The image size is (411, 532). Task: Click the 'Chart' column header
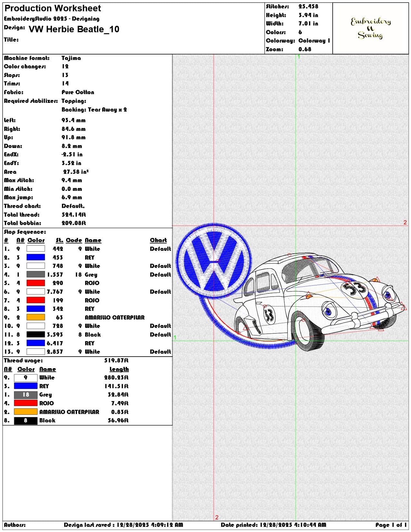(158, 240)
